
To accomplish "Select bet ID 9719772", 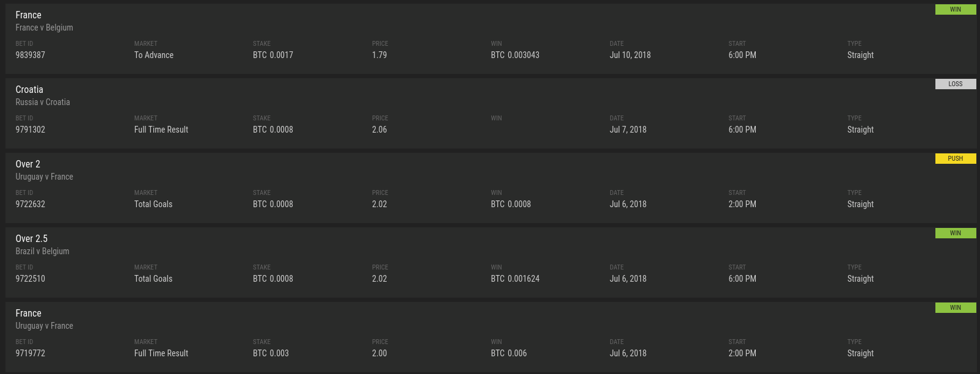I will click(31, 353).
